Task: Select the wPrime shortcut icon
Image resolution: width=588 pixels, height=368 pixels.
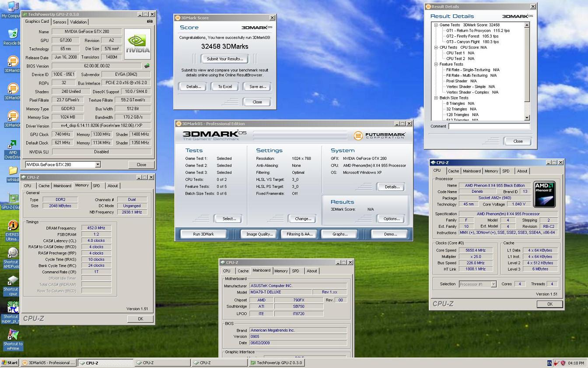Action: pyautogui.click(x=13, y=340)
